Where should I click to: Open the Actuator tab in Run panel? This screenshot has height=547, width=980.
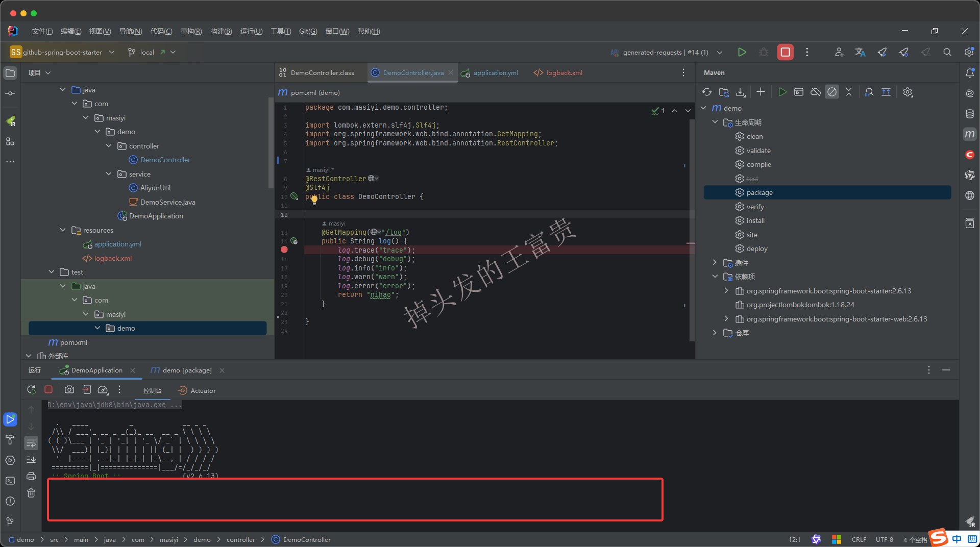click(x=197, y=391)
